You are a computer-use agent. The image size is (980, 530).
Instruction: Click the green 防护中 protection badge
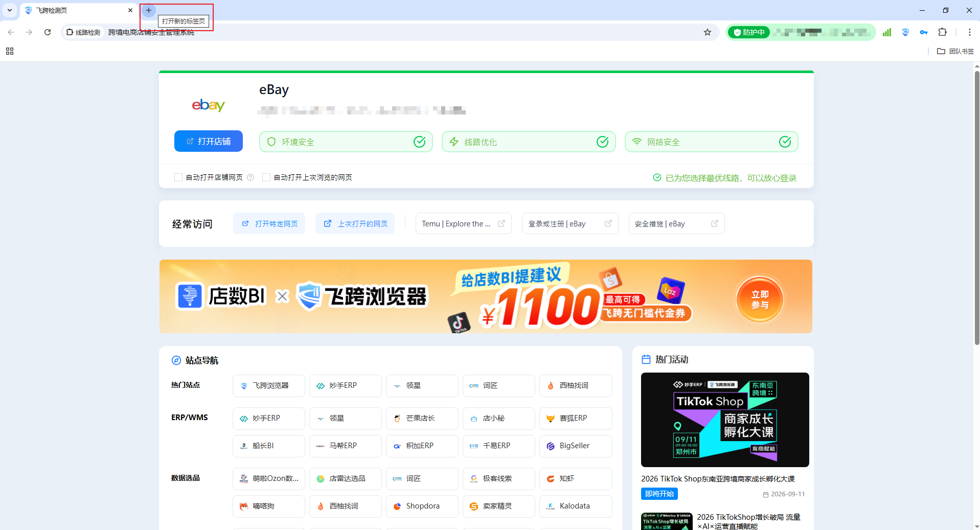click(749, 32)
